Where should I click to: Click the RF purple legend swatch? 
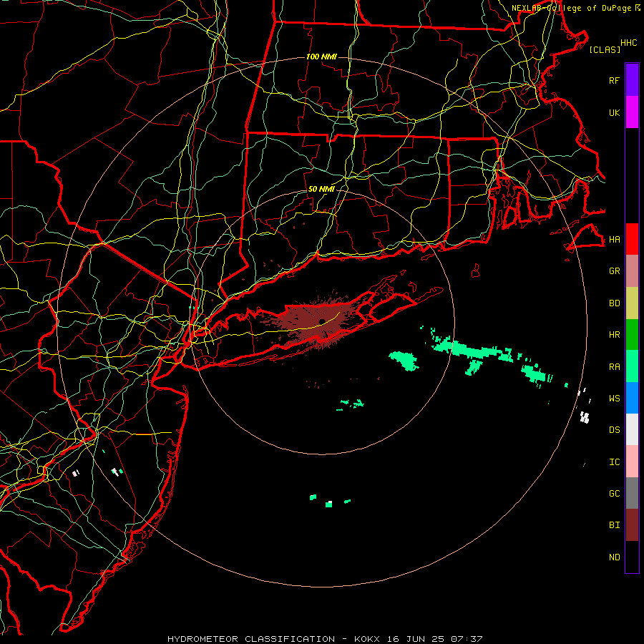(x=632, y=80)
